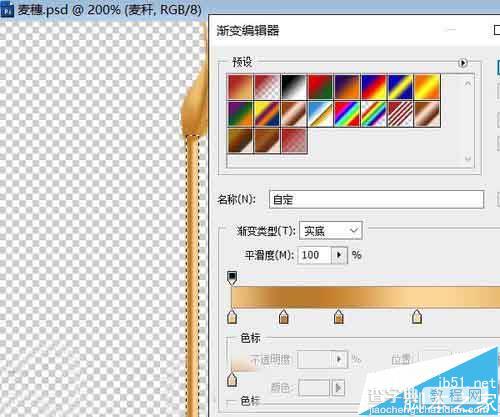Open the 渐变类型 dropdown showing 实底
The image size is (500, 417).
point(331,231)
